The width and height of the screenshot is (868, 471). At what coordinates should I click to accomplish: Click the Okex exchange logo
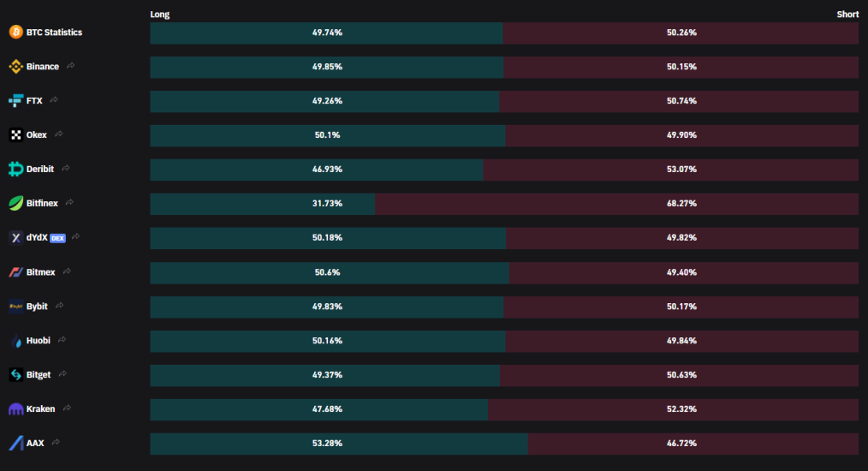click(x=16, y=134)
